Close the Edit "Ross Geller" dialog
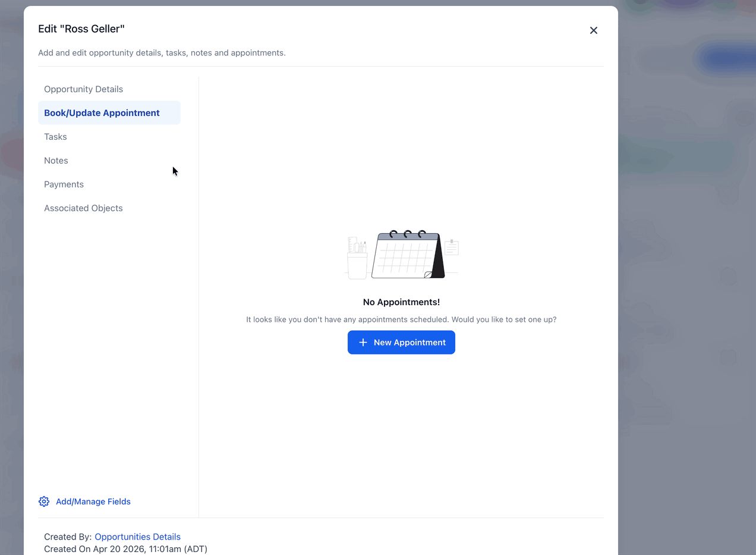This screenshot has width=756, height=555. pos(593,30)
